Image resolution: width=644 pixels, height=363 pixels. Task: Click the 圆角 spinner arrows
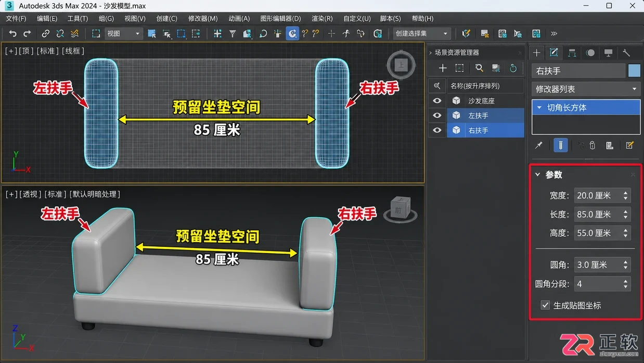[x=625, y=265]
